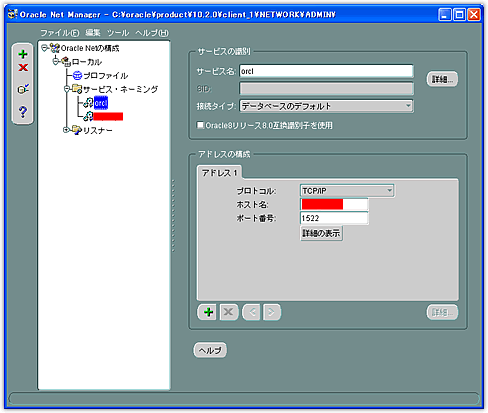Click the 詳細の表示 button
Viewport: 488px width, 413px height.
coord(321,233)
